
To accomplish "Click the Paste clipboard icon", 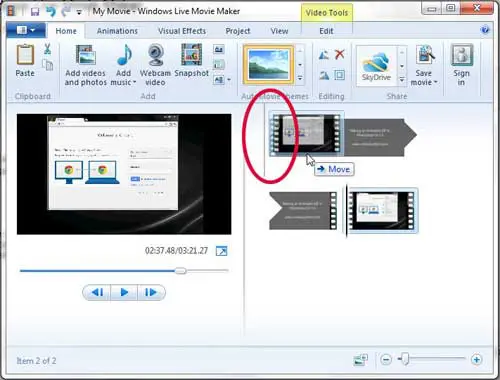I will pyautogui.click(x=25, y=55).
